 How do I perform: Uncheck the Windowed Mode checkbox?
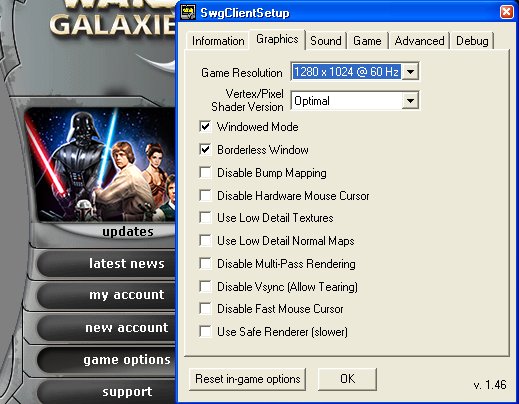205,127
